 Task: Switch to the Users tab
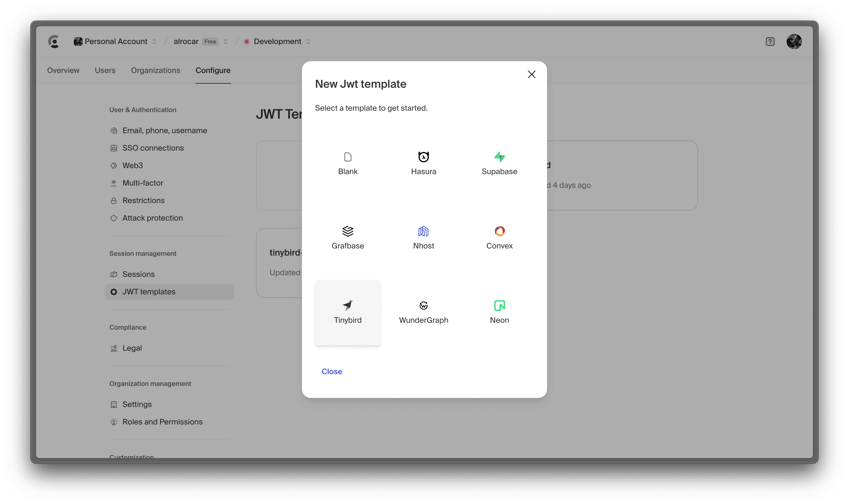pyautogui.click(x=105, y=70)
